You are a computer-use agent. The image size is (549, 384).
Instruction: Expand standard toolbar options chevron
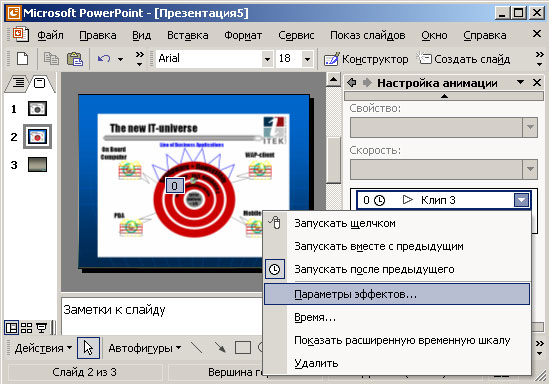coord(139,58)
